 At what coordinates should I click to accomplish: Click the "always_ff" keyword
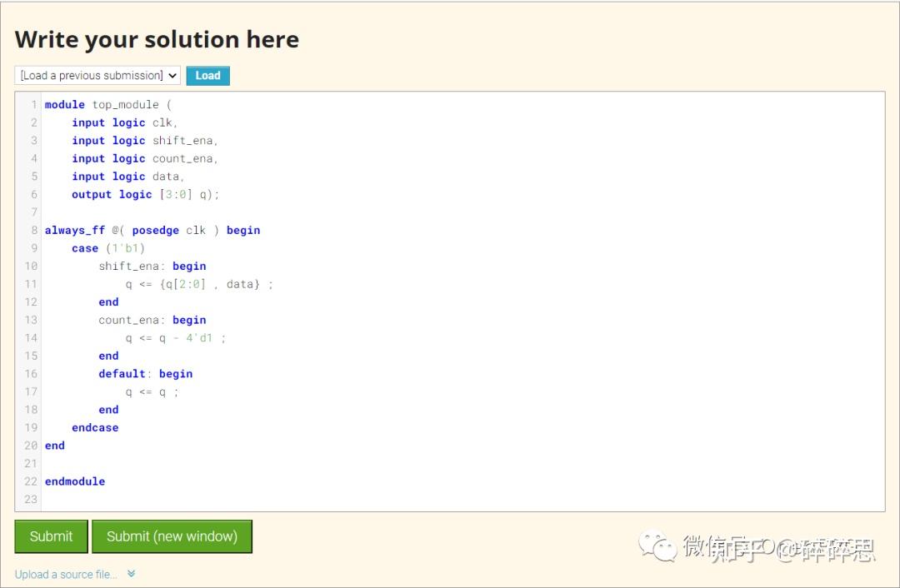click(x=75, y=230)
